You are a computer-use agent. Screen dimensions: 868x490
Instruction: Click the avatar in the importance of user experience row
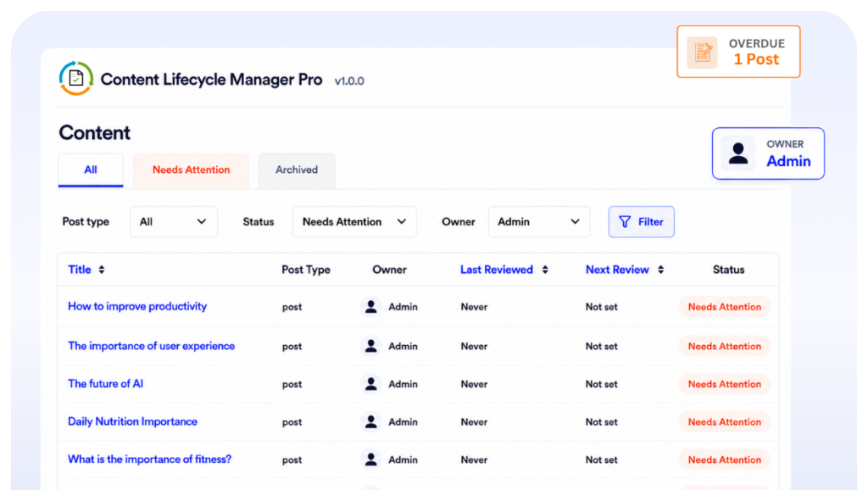pyautogui.click(x=371, y=346)
